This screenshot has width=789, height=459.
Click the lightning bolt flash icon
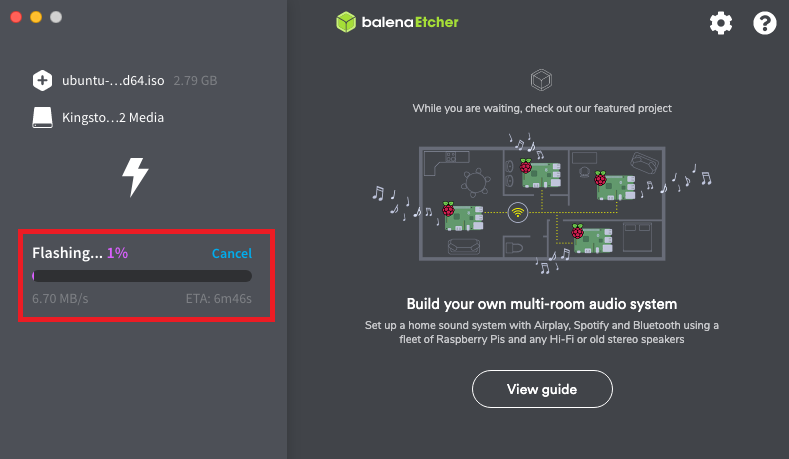tap(135, 177)
